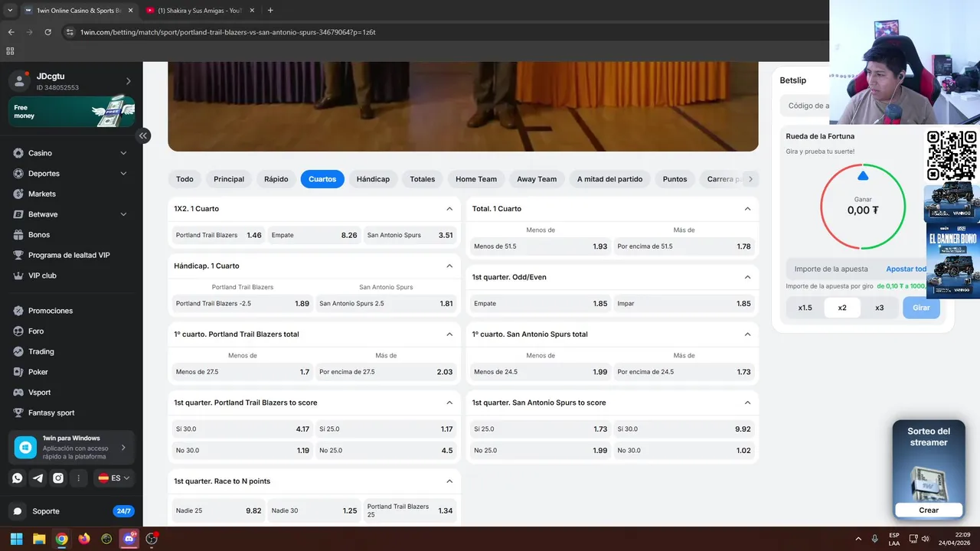The height and width of the screenshot is (551, 980).
Task: Open Trading in the sidebar
Action: tap(41, 351)
